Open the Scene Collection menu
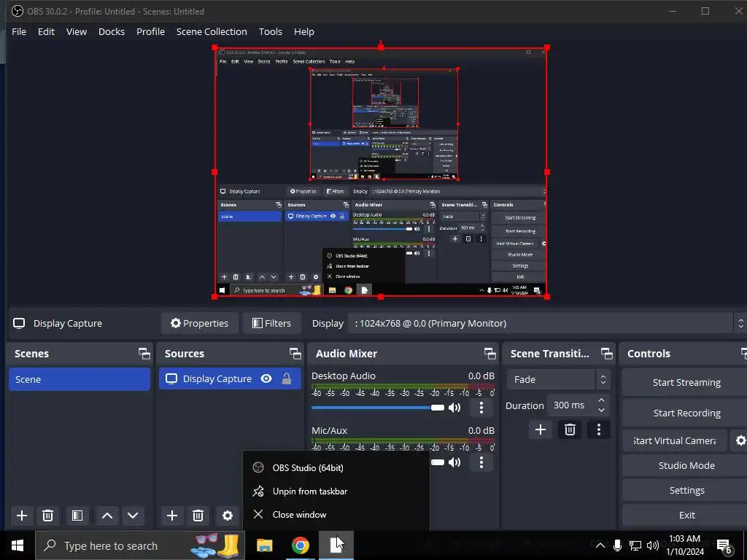The width and height of the screenshot is (747, 560). [212, 31]
